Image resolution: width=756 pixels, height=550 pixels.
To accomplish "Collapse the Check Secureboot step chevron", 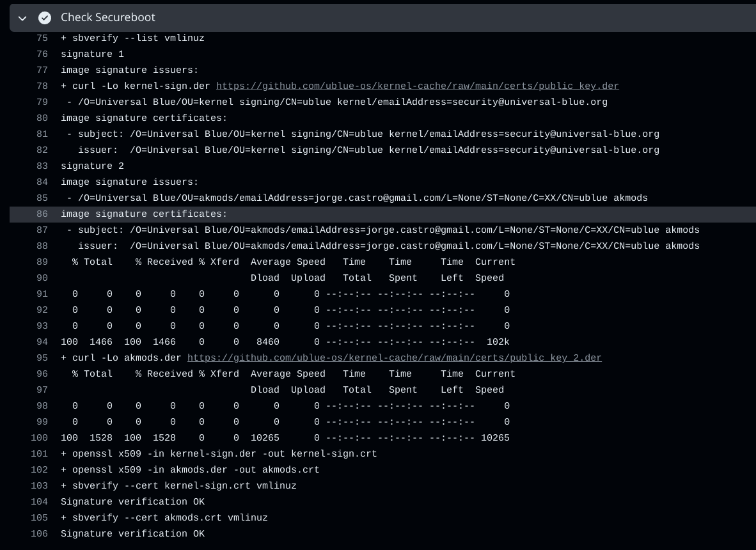I will coord(22,19).
